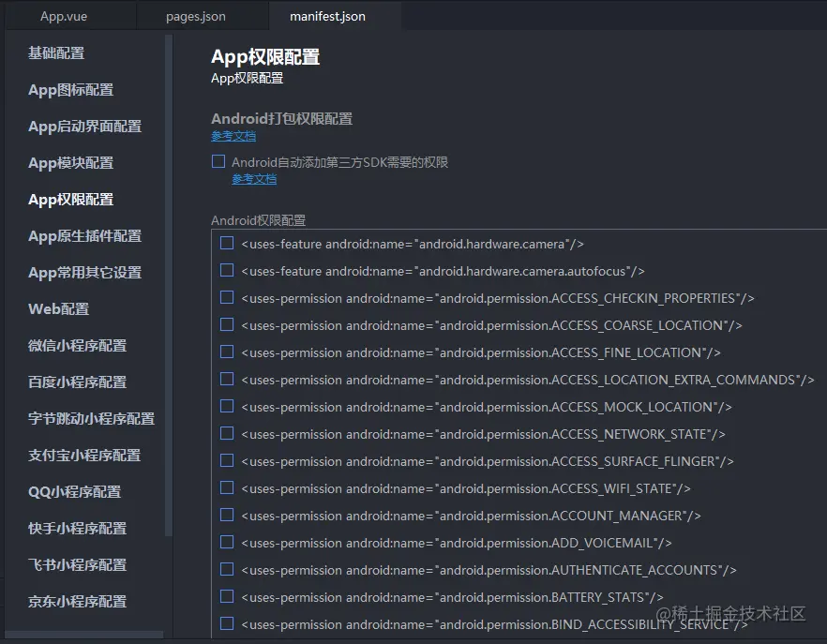Open 基础配置 section in sidebar
The image size is (827, 644).
pyautogui.click(x=56, y=52)
